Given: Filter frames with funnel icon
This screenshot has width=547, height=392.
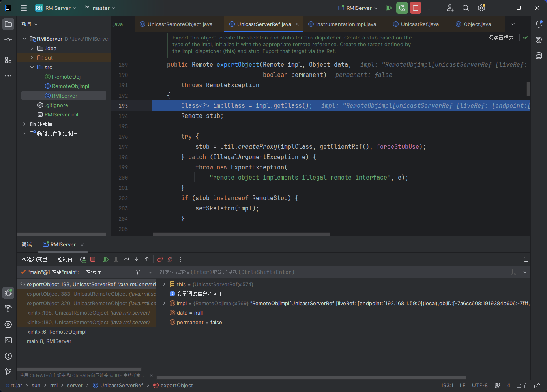Looking at the screenshot, I should (138, 272).
